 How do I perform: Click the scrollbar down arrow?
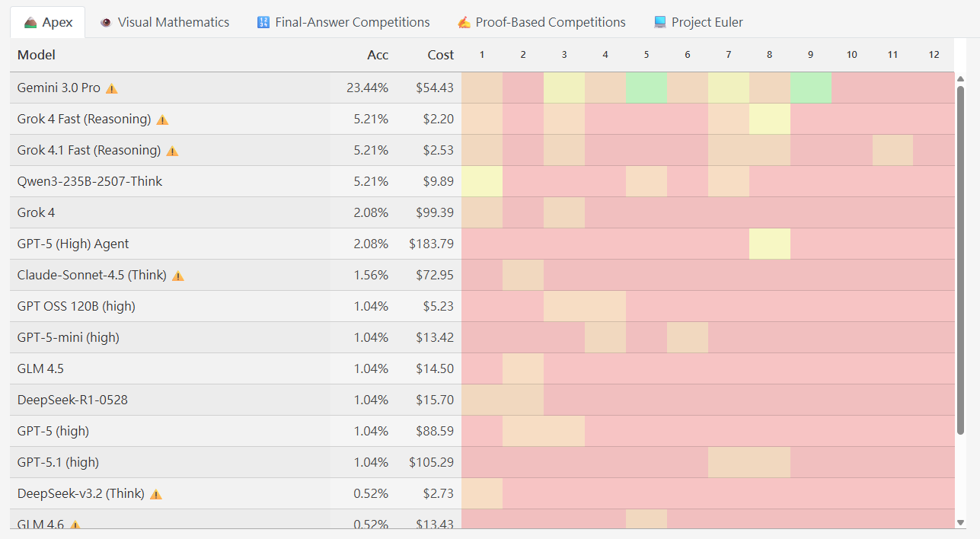(960, 522)
